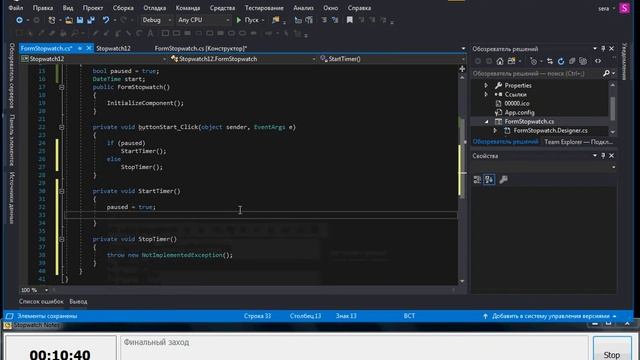Click the uncomment selected lines icon

pyautogui.click(x=335, y=20)
